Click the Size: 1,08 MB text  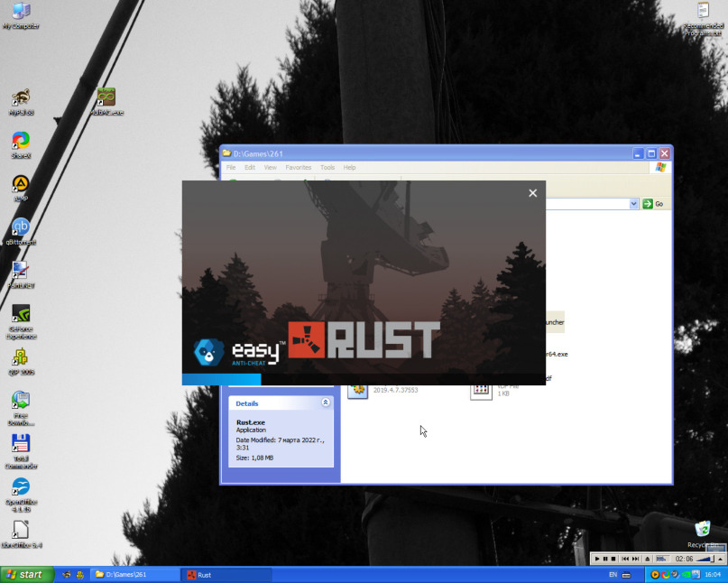tap(254, 458)
